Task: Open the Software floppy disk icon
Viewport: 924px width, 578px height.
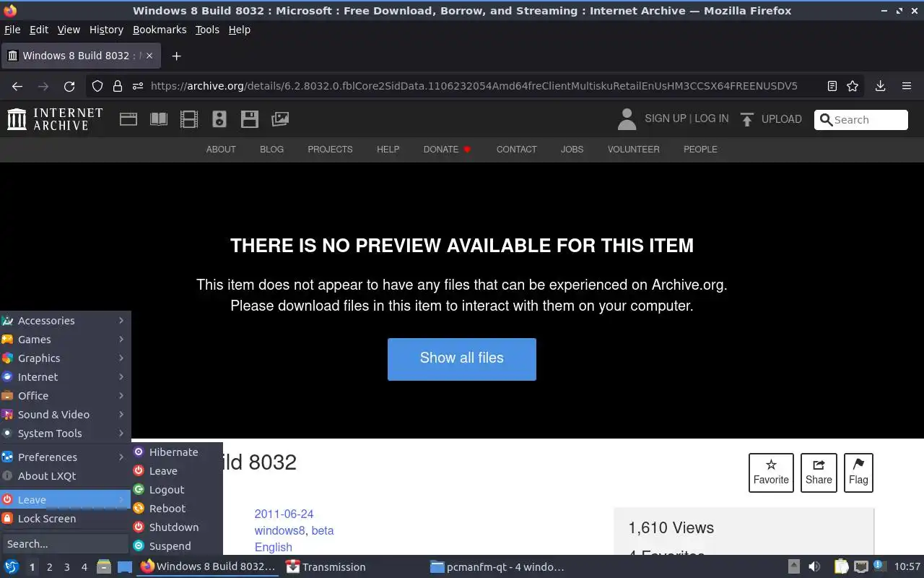Action: point(250,119)
